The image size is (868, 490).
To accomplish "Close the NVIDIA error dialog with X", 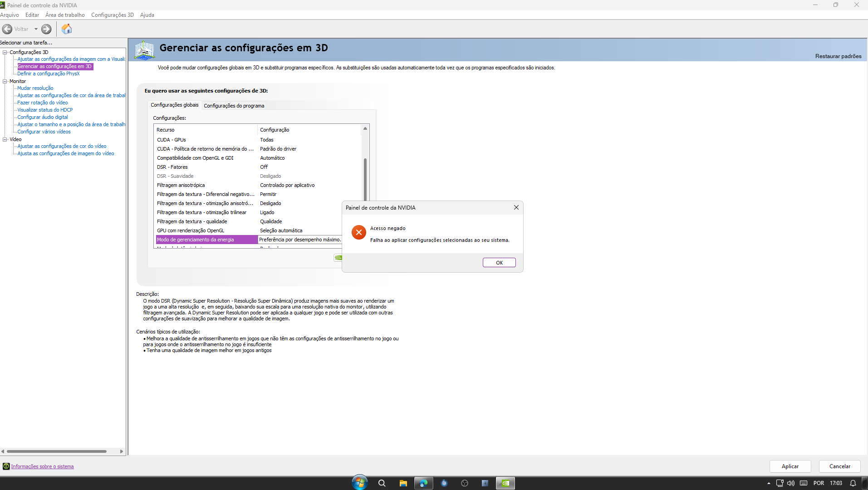I will point(516,207).
